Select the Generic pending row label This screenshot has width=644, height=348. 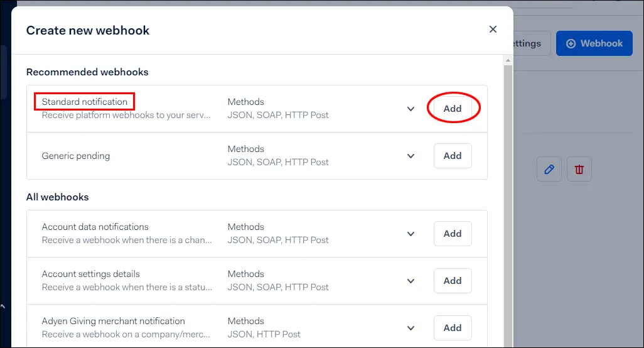[75, 156]
